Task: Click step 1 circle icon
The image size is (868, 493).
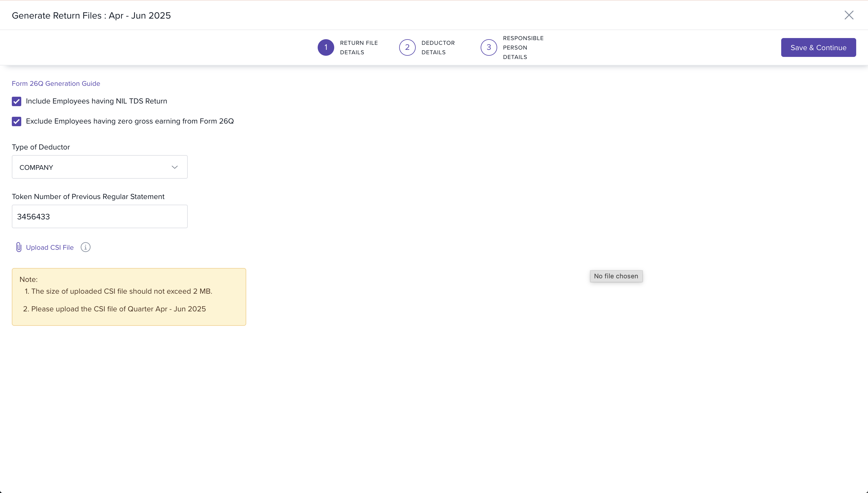Action: click(326, 47)
